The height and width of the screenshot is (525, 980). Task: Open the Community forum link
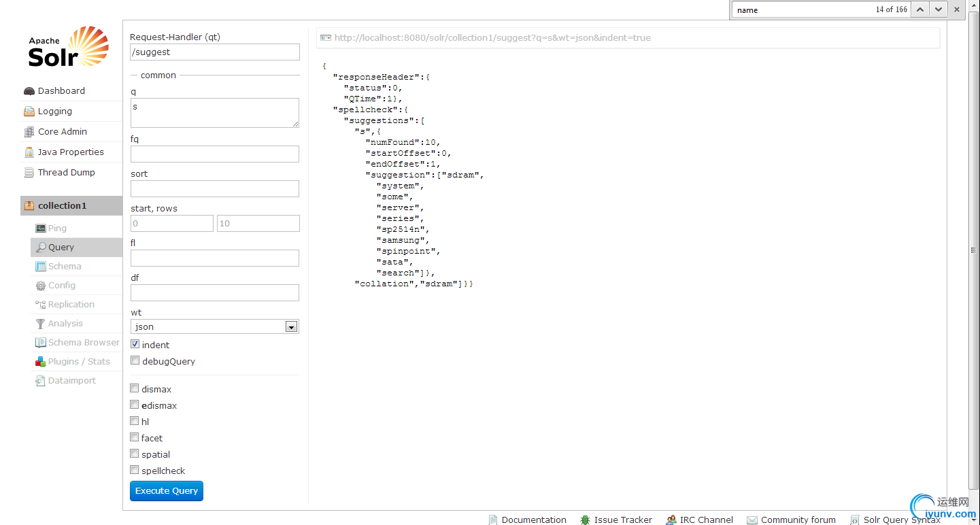(798, 520)
